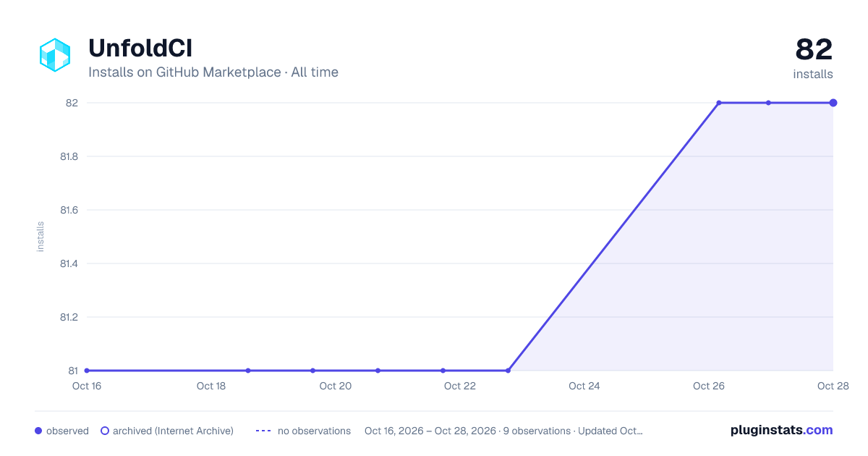Click the y-axis label 82
Screen dimensions: 868x456
coord(72,103)
